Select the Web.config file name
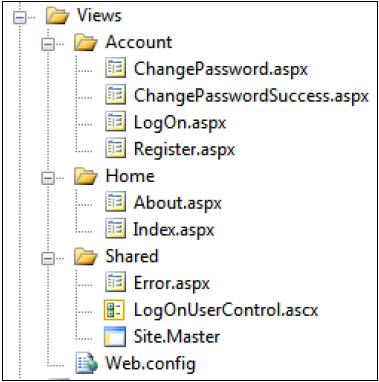Screen dimensions: 379x382 click(x=150, y=363)
